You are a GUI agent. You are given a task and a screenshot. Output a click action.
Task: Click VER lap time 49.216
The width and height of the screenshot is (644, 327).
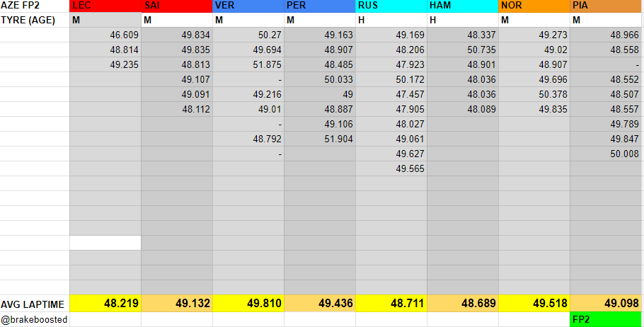(248, 94)
